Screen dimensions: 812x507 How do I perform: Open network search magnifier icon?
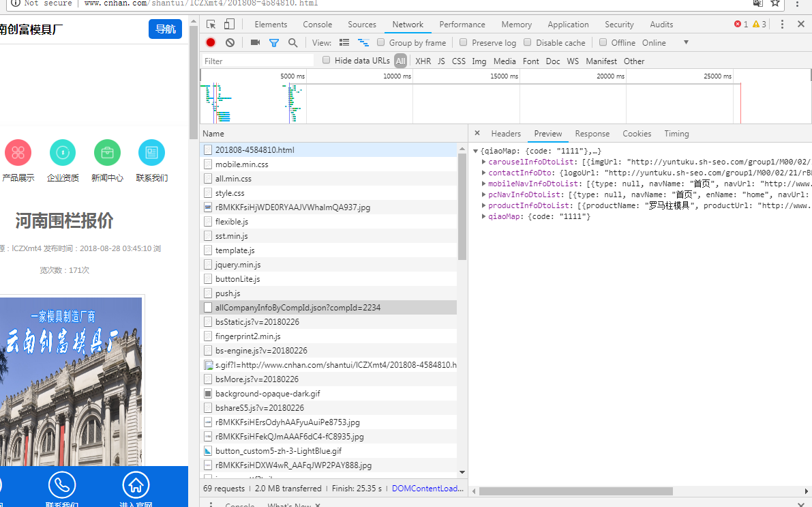point(293,42)
